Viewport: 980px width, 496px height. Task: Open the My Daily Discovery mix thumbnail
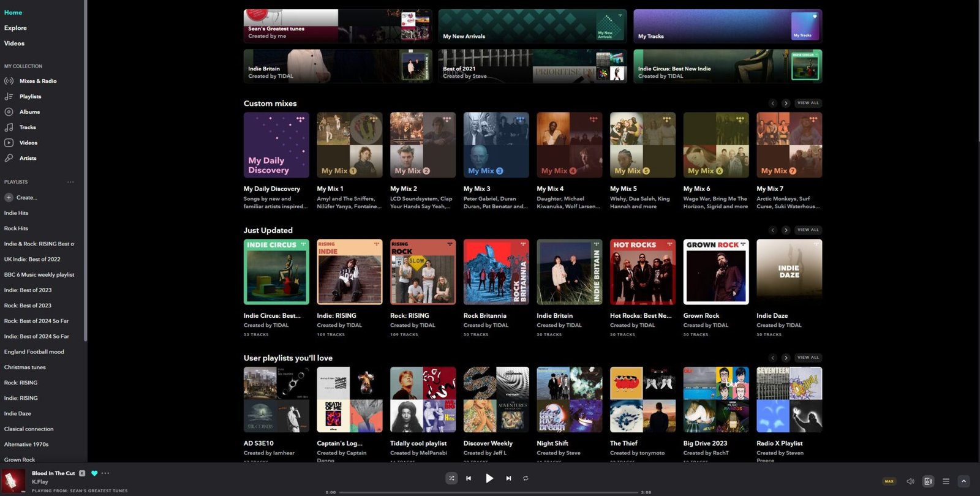(x=276, y=145)
